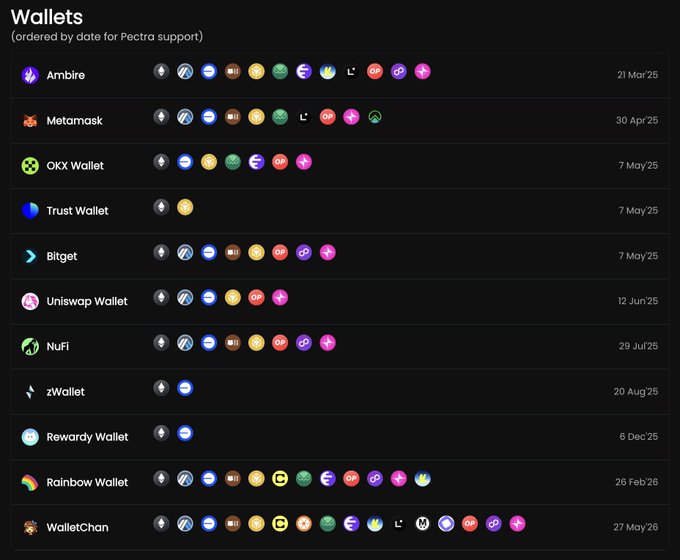The image size is (680, 560).
Task: Click the Bitget cyan arrow logo
Action: coord(30,256)
